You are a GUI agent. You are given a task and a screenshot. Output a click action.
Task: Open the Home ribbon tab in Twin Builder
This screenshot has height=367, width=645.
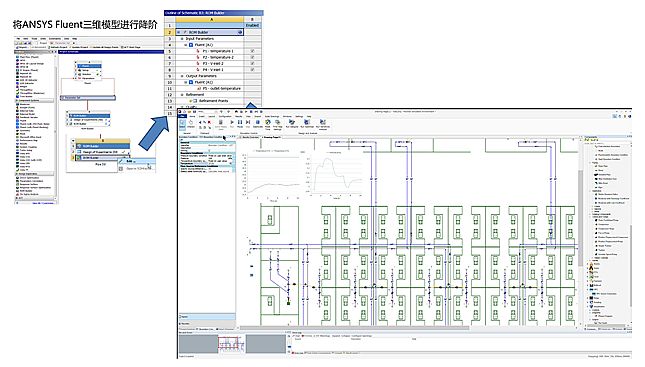point(192,116)
